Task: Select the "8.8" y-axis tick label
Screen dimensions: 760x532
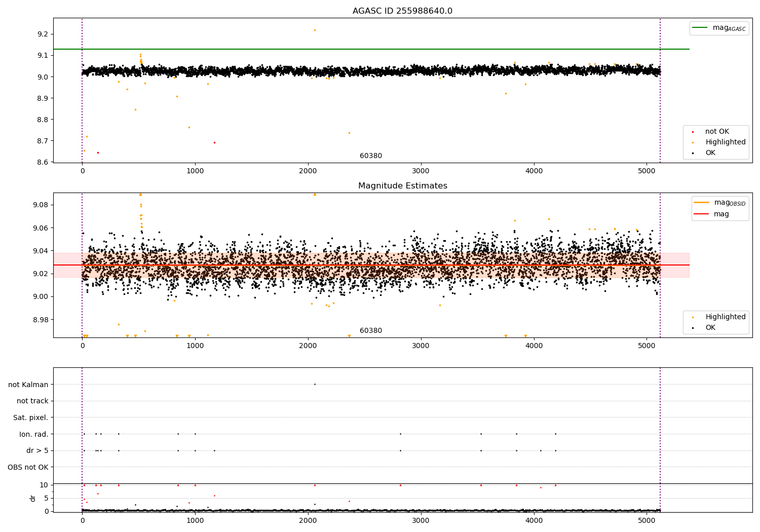Action: (x=43, y=120)
